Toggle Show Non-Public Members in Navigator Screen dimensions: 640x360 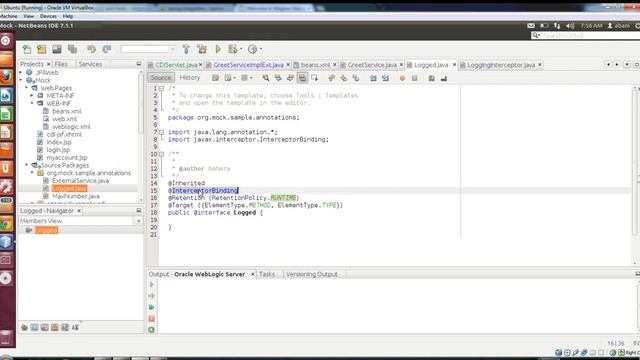[55, 327]
